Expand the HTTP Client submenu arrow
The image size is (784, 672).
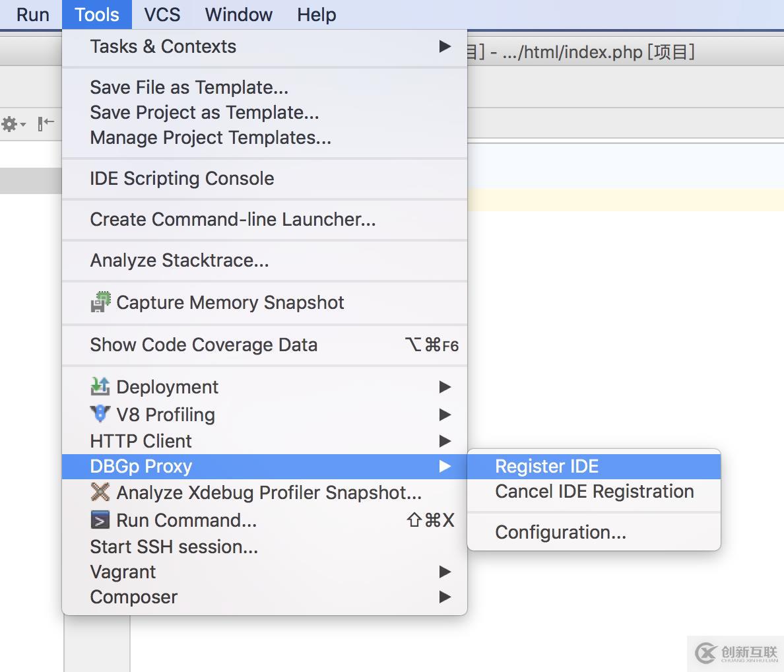point(445,441)
